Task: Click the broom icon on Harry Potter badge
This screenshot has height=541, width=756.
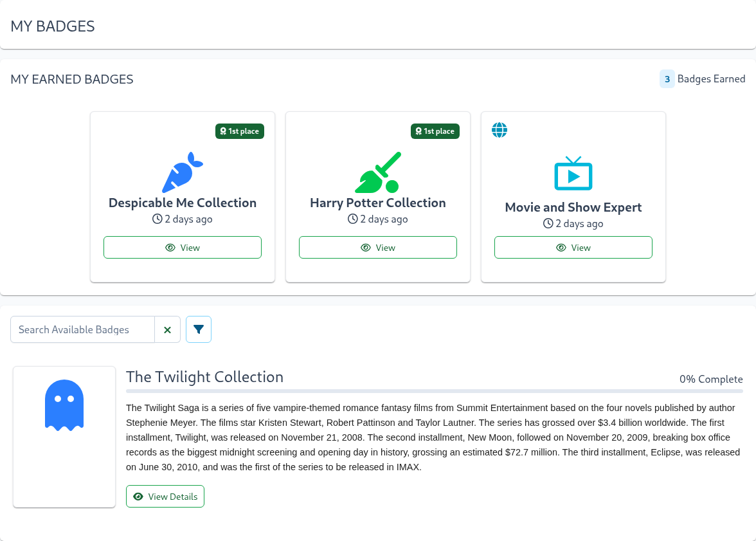Action: 378,172
